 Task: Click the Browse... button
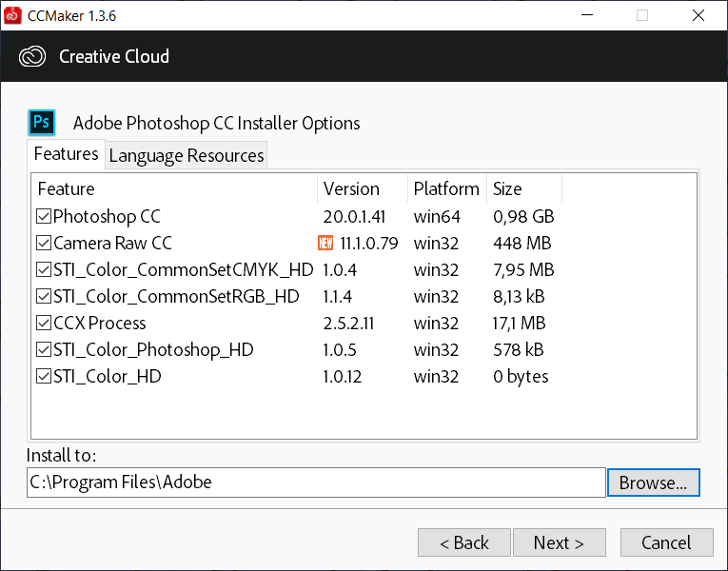click(x=653, y=482)
